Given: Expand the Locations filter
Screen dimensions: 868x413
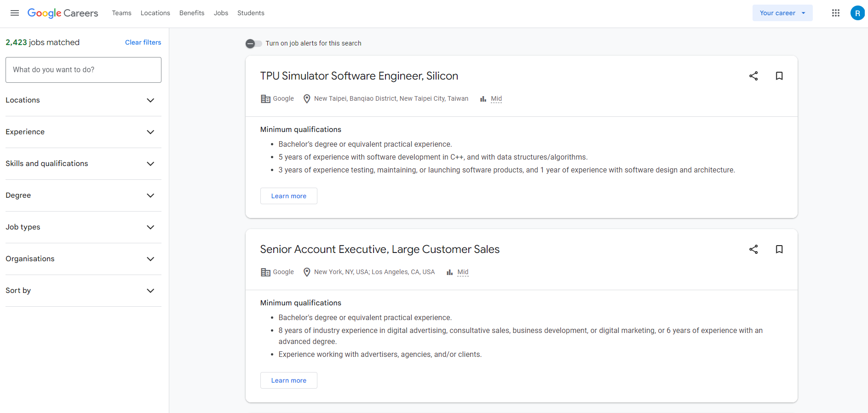Looking at the screenshot, I should [x=83, y=100].
